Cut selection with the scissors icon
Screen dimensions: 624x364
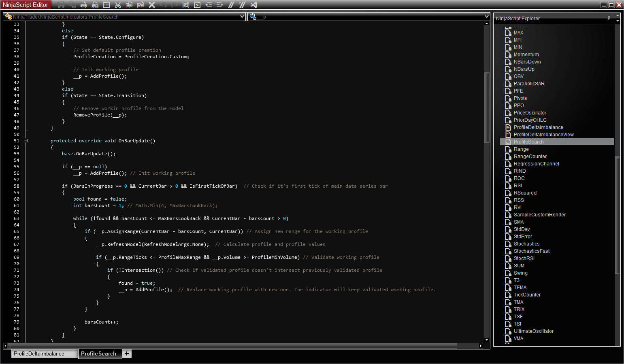(118, 5)
